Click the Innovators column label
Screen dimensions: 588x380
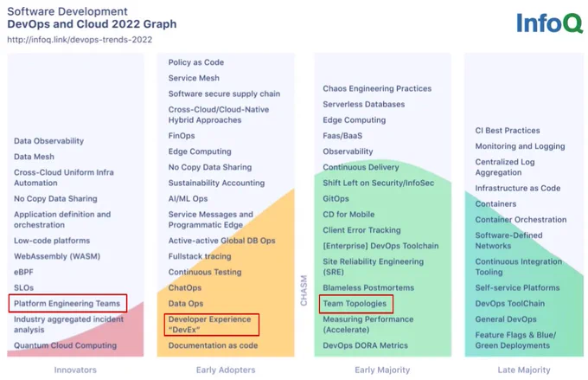75,370
